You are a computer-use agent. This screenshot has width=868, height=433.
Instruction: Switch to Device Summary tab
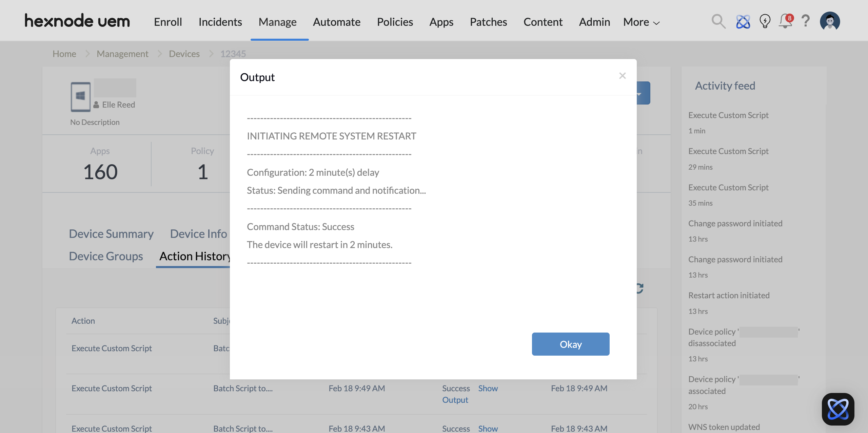tap(111, 234)
